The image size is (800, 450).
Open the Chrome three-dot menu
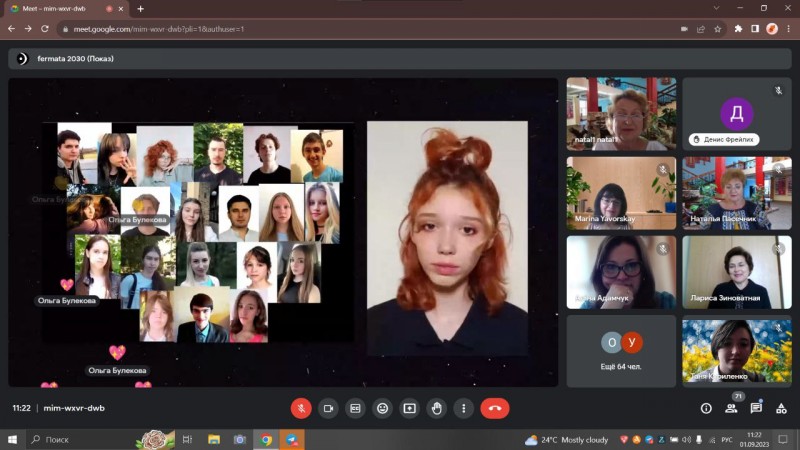786,29
